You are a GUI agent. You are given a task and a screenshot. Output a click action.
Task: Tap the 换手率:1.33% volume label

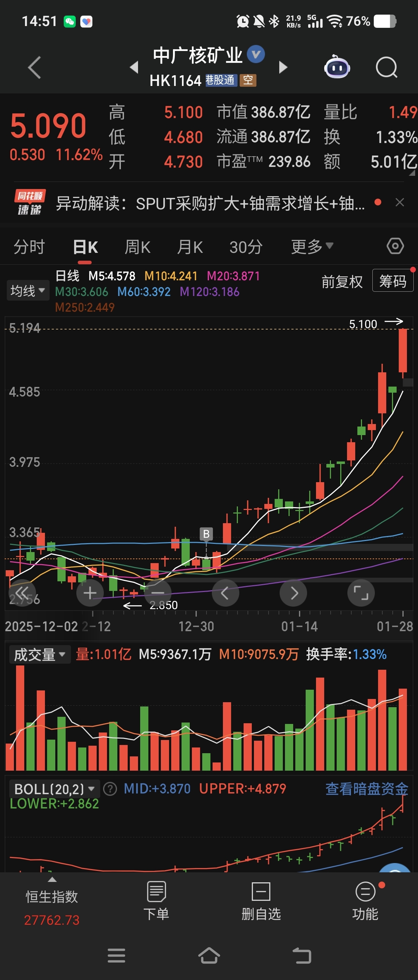coord(346,654)
